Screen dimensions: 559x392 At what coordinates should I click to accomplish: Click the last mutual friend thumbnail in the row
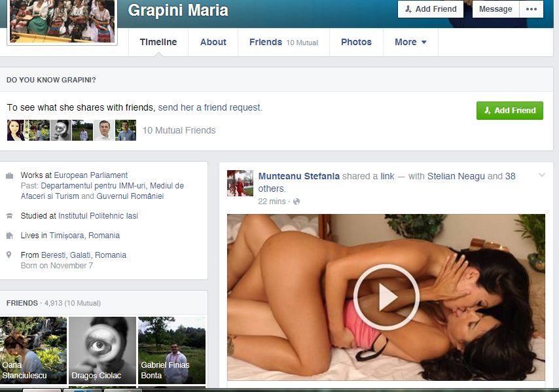126,130
